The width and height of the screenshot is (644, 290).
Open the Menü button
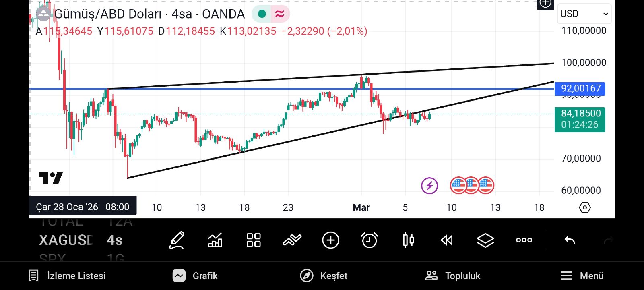click(582, 276)
